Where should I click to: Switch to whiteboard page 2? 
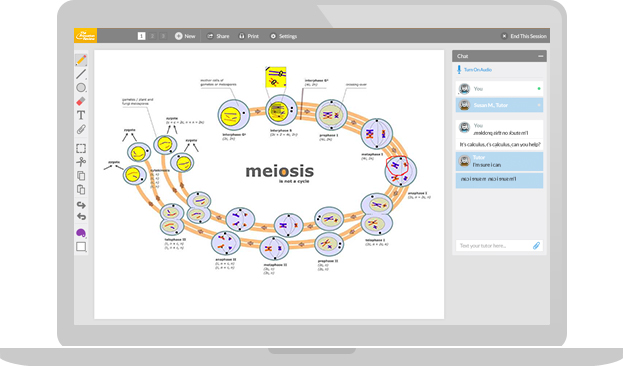[x=152, y=36]
